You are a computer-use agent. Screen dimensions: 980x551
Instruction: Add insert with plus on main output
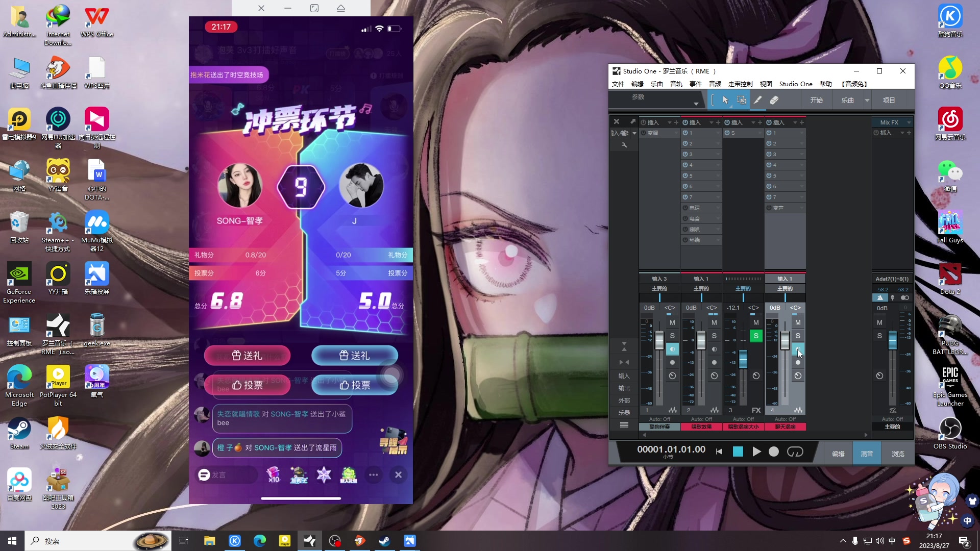(x=909, y=133)
